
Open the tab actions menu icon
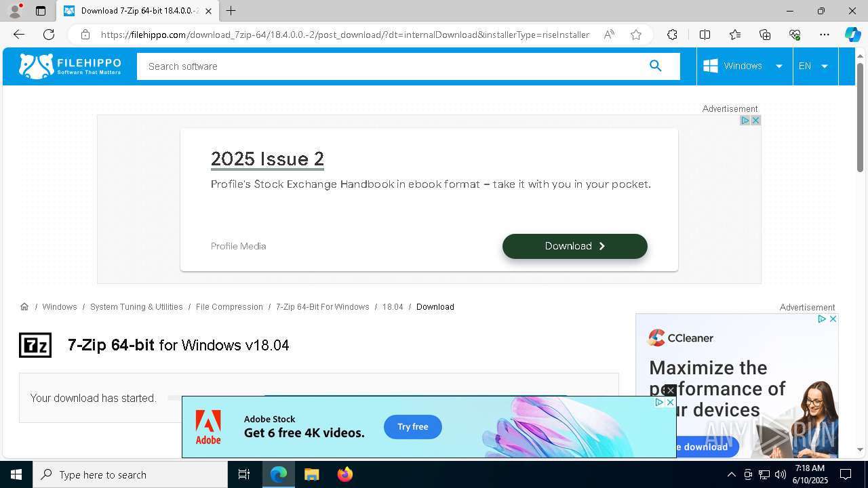coord(41,11)
